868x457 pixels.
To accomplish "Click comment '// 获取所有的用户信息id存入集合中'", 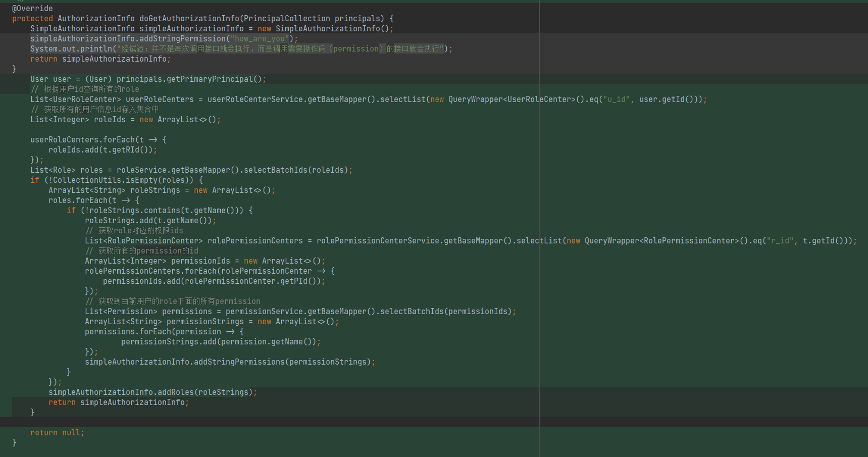I will (94, 110).
